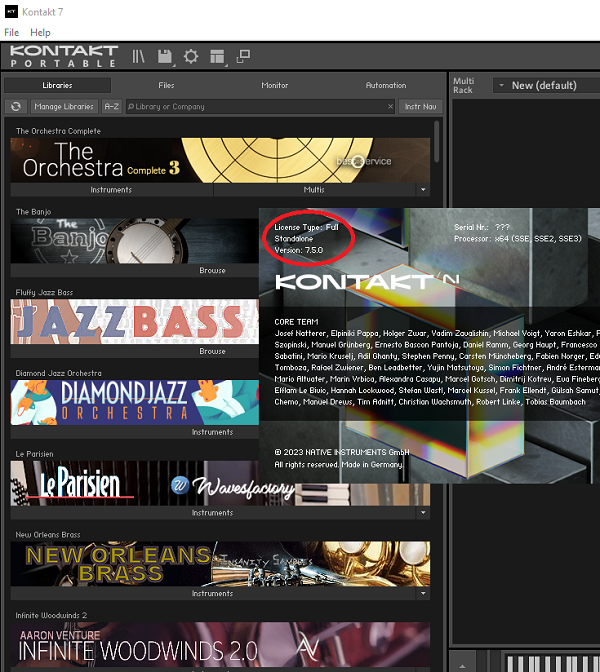
Task: Open the library browser icon in header
Action: point(138,56)
